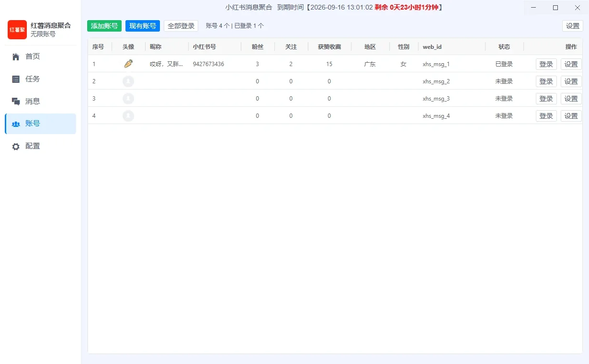Click the list icon beside 任务
The height and width of the screenshot is (364, 589).
[16, 79]
